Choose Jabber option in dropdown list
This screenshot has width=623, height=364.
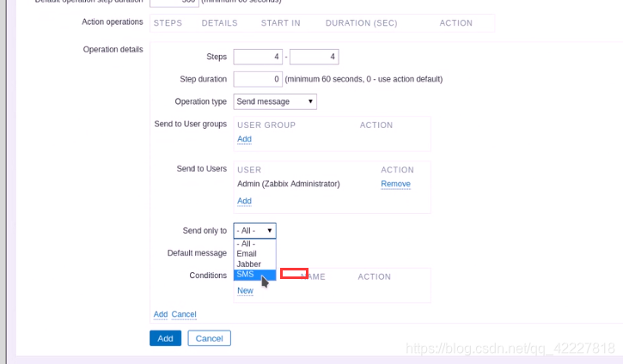[x=254, y=264]
